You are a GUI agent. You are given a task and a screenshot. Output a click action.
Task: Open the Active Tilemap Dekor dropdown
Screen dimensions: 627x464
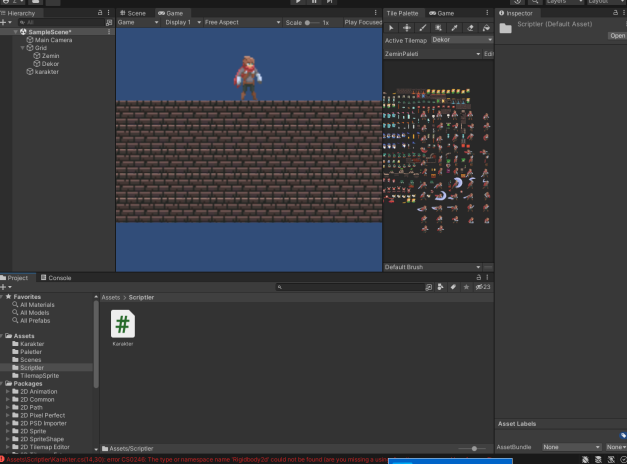point(462,40)
